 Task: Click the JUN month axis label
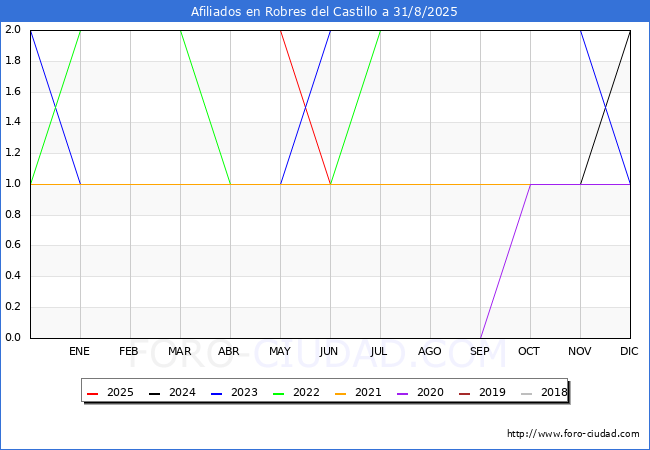(329, 351)
